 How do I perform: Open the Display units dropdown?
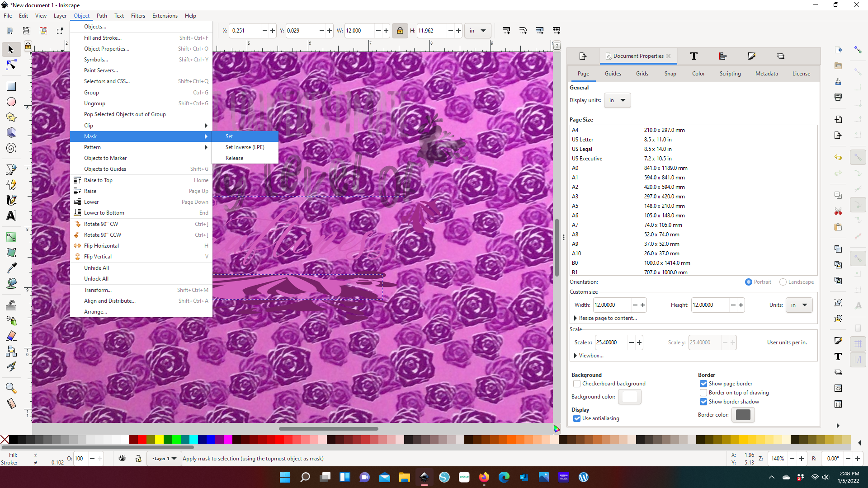[x=617, y=100]
